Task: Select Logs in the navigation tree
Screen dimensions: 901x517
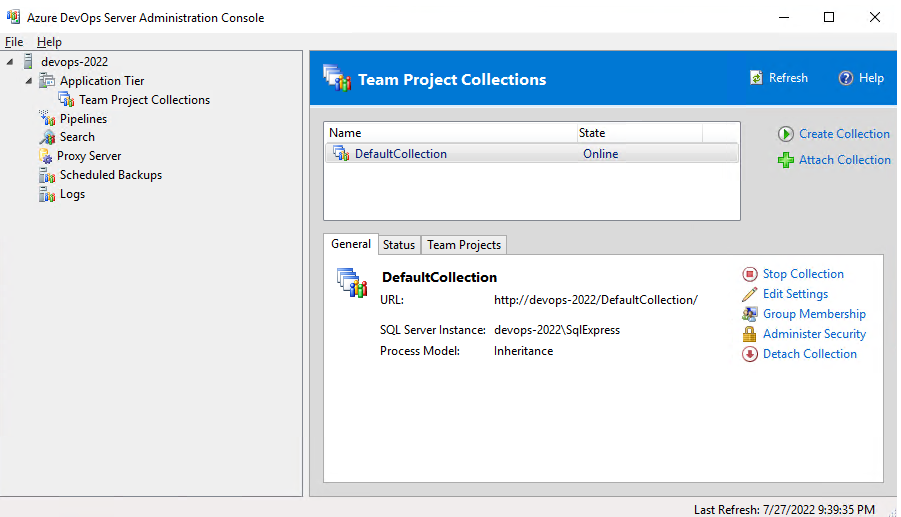Action: [72, 194]
